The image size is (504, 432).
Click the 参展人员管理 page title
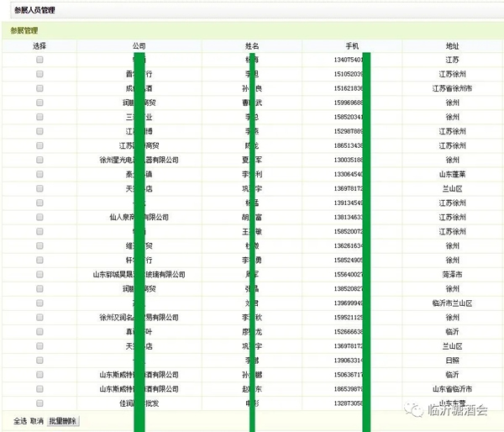(34, 10)
